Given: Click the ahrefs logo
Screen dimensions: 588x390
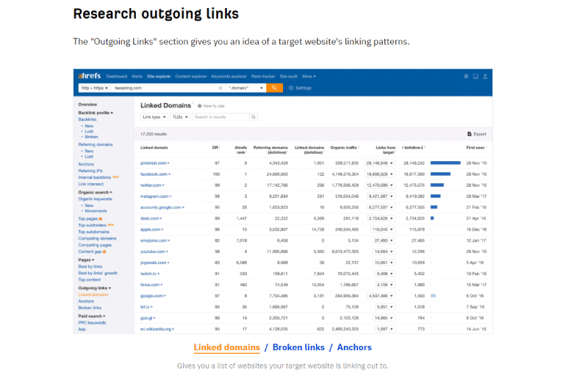Looking at the screenshot, I should pos(89,76).
